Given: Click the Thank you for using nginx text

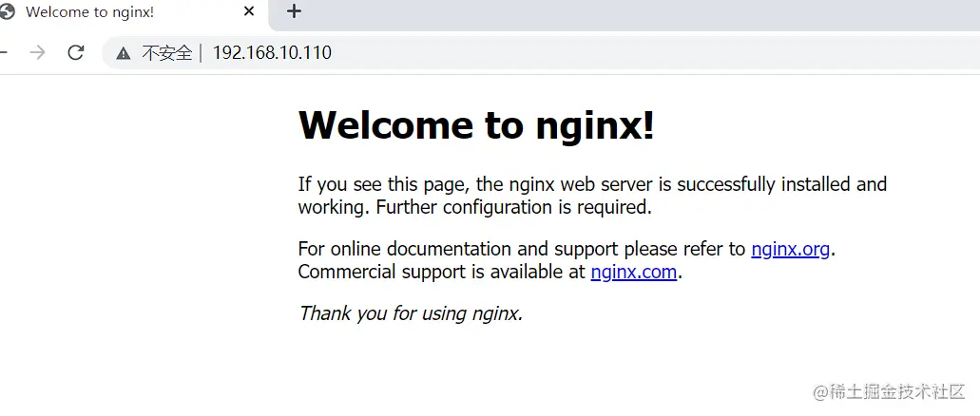Looking at the screenshot, I should tap(411, 312).
